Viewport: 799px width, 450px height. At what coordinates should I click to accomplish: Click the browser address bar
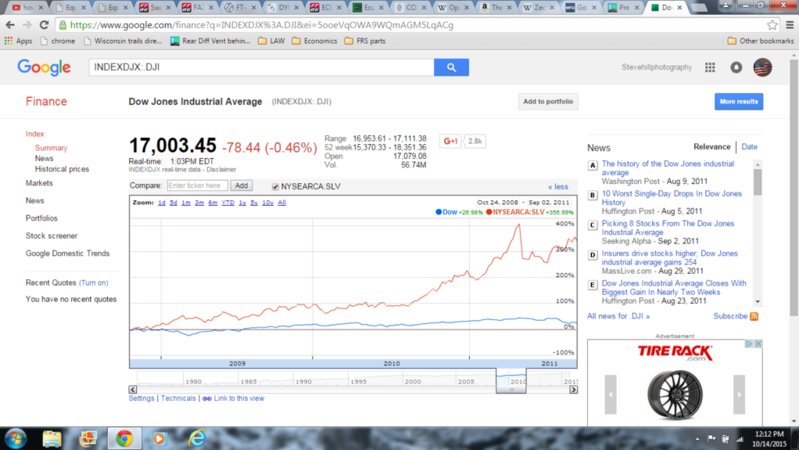click(x=413, y=25)
